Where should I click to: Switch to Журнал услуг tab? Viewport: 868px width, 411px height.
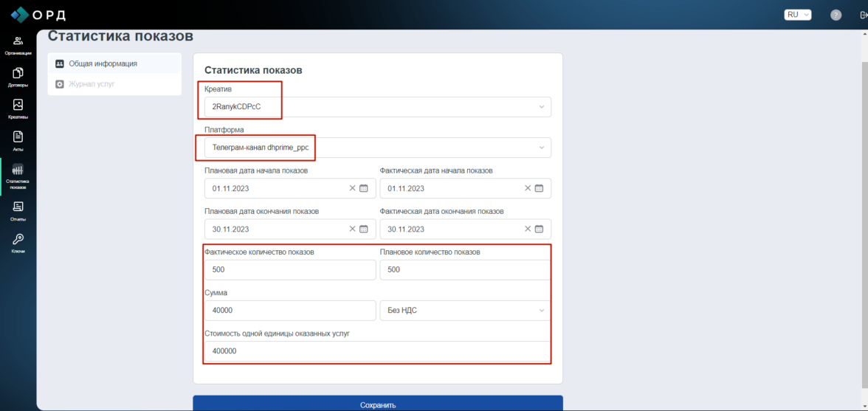click(x=92, y=84)
